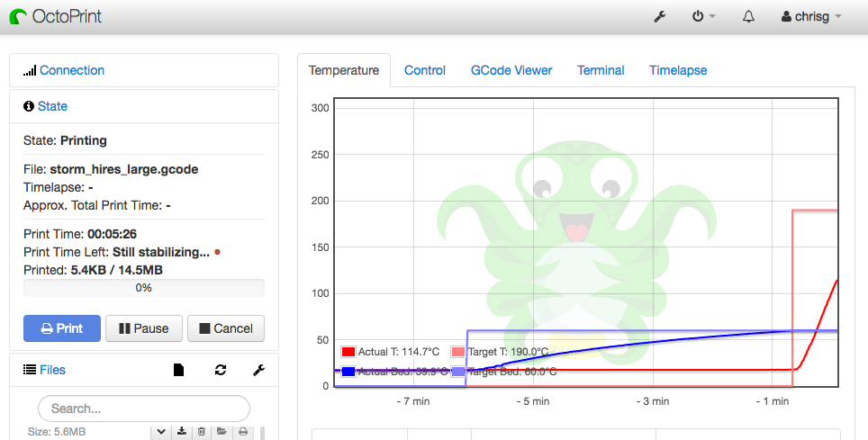Open the chrisg user menu
The width and height of the screenshot is (868, 440).
811,16
